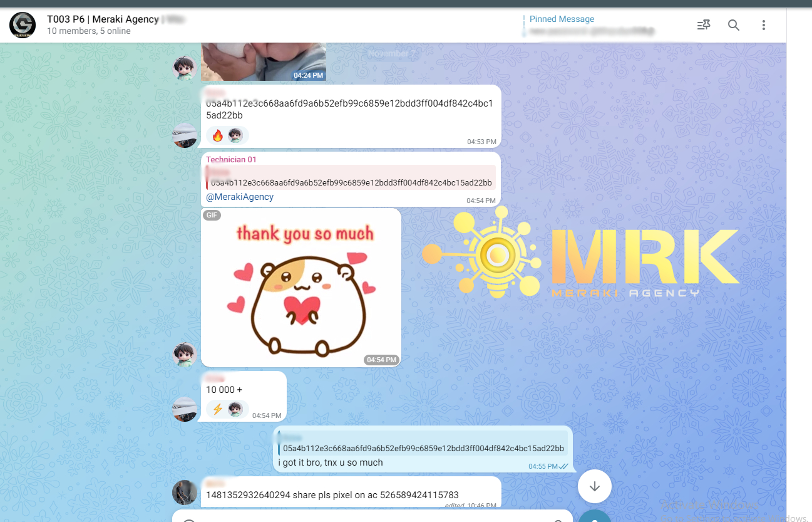Play the 'thank you so much' GIF
The width and height of the screenshot is (812, 522).
(x=301, y=288)
